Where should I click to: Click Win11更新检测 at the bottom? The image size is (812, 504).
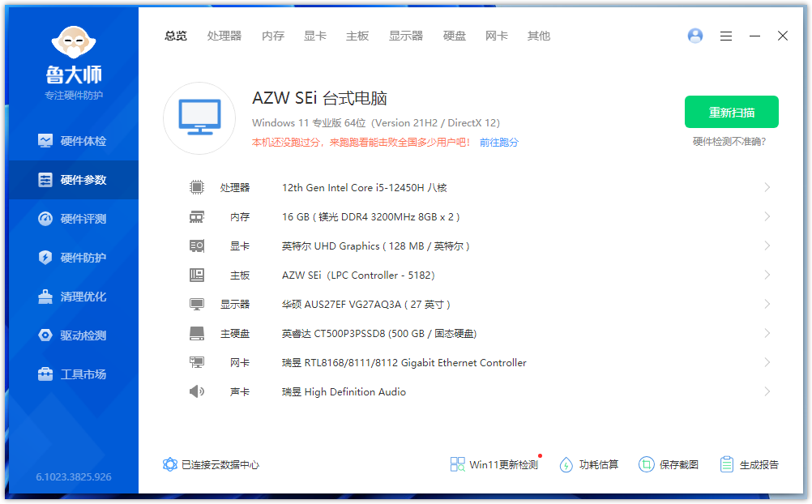(x=494, y=465)
